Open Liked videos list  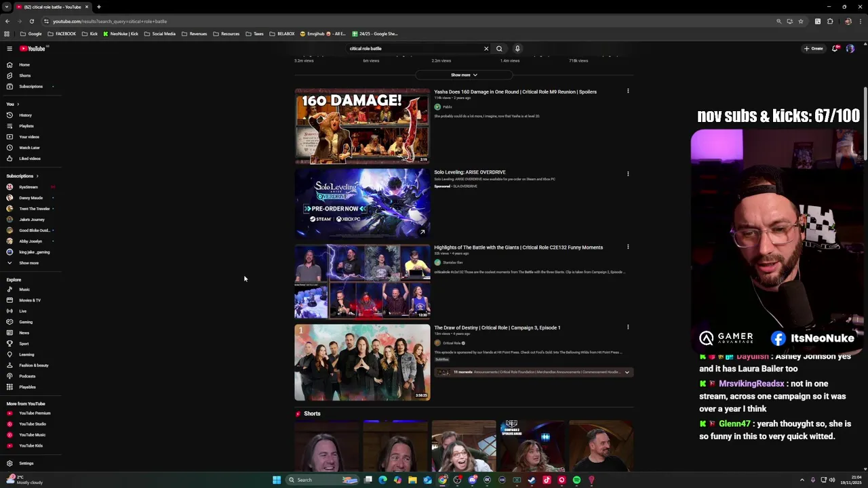30,159
